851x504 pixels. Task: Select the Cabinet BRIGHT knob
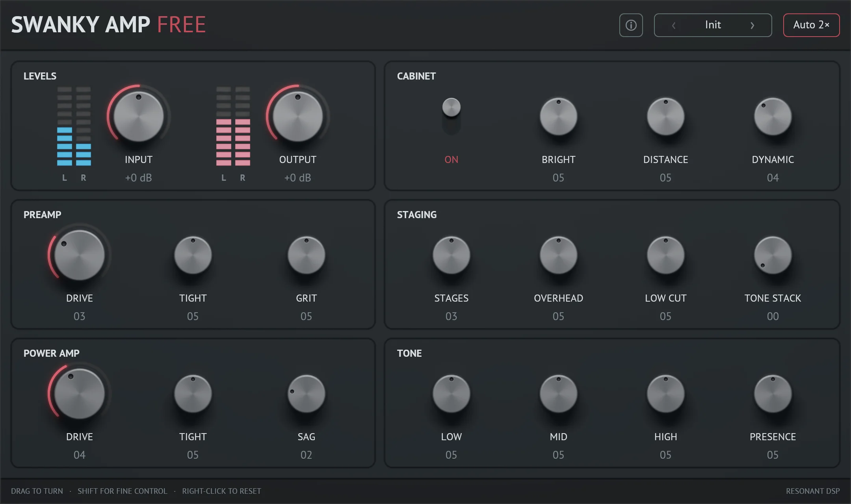[558, 117]
